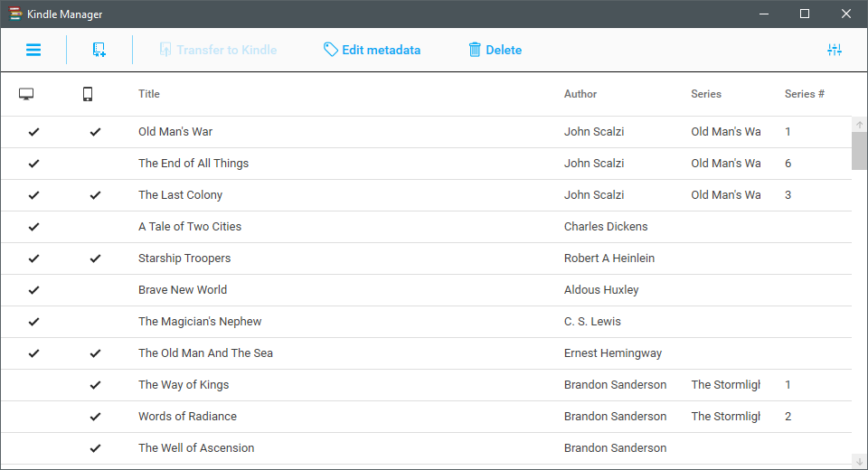Click Kindle checkmark for The Well of Ascension
Screen dimensions: 868x470
(95, 448)
